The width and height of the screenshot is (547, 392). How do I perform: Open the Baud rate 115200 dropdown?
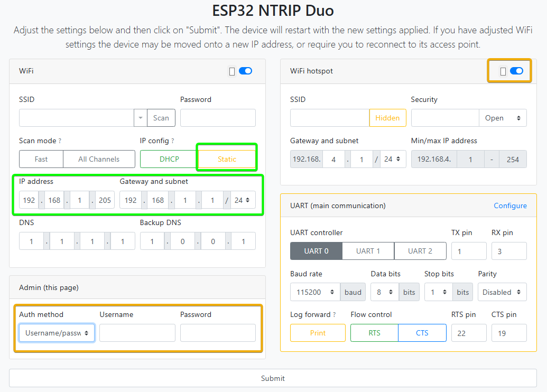(315, 292)
